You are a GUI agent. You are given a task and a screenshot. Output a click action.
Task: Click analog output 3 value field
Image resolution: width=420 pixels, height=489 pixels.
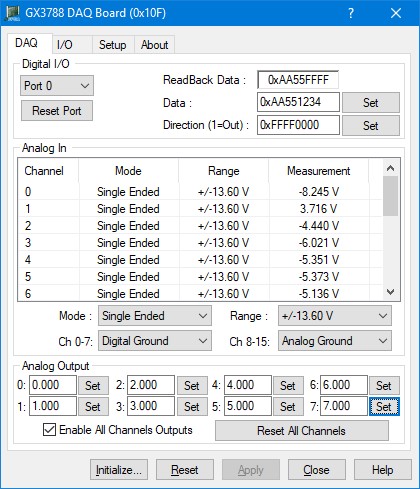point(151,406)
